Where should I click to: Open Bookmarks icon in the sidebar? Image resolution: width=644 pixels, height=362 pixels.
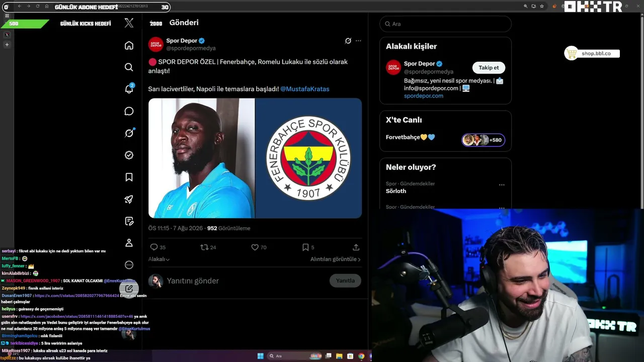coord(129,177)
